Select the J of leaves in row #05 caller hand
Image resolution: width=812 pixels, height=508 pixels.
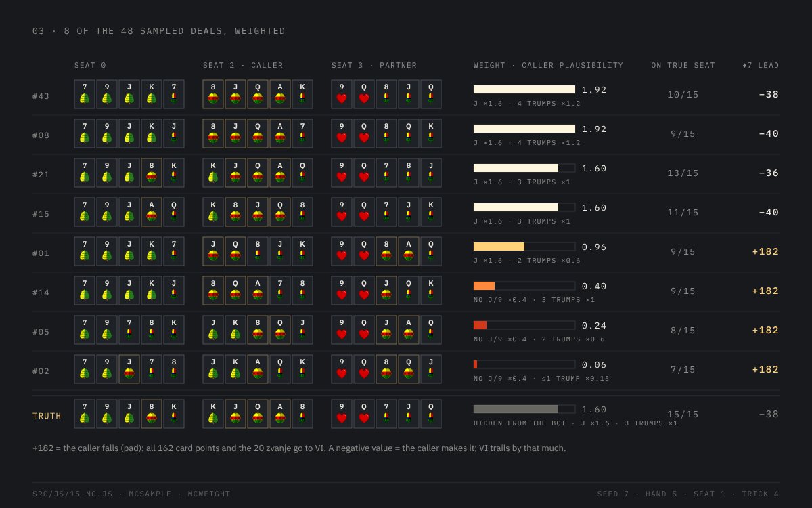click(x=213, y=330)
